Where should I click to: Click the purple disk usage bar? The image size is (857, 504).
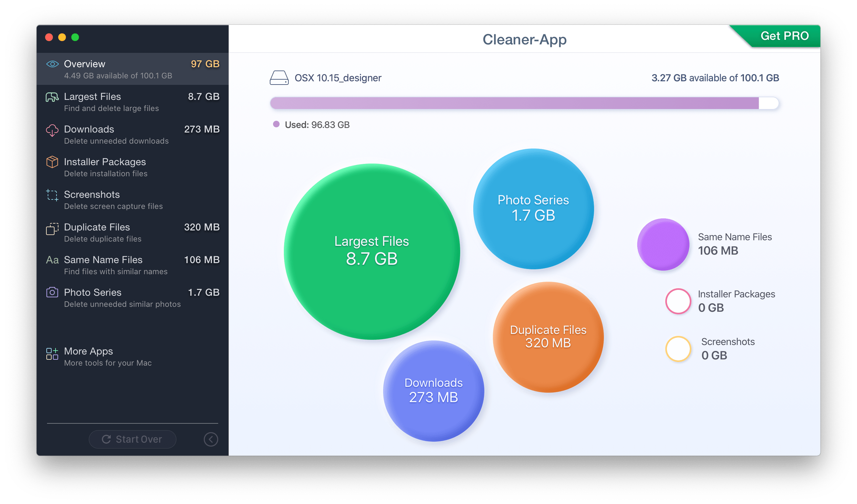[524, 103]
